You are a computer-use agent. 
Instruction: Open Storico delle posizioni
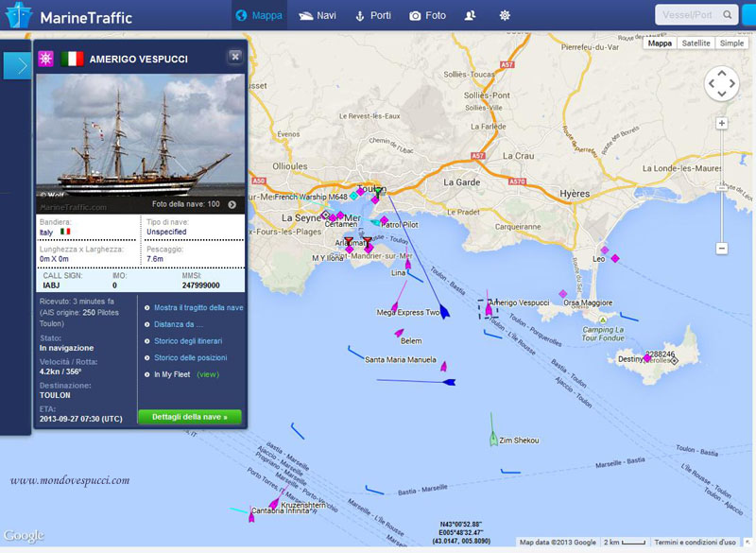[x=191, y=357]
